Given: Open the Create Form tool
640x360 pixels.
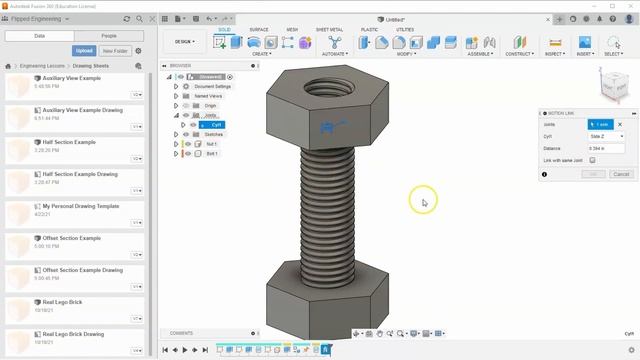Looking at the screenshot, I should [305, 42].
